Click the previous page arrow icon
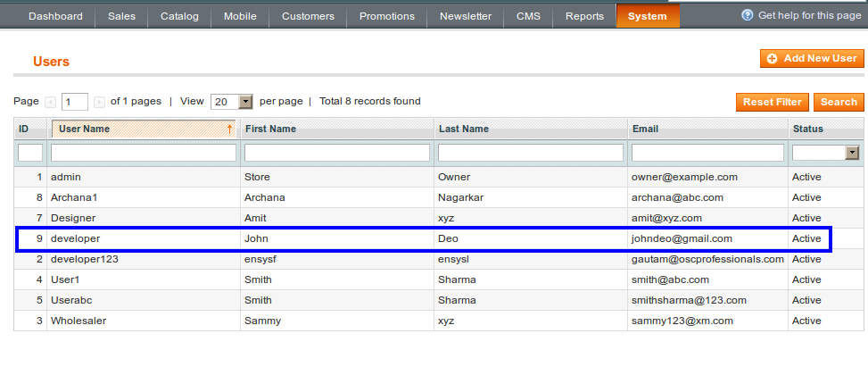Image resolution: width=868 pixels, height=367 pixels. [x=50, y=102]
